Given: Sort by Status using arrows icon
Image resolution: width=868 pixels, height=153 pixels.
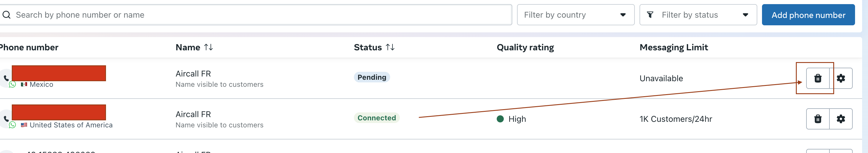Looking at the screenshot, I should [x=390, y=47].
